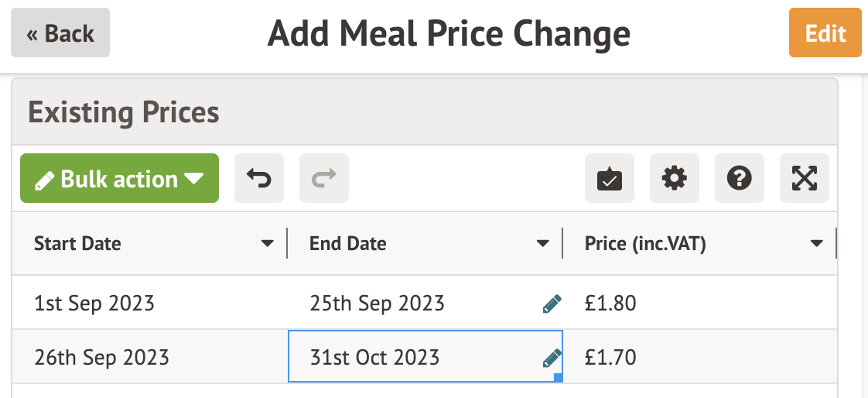Screen dimensions: 868x398
Task: Click the undo arrow icon
Action: [x=259, y=179]
